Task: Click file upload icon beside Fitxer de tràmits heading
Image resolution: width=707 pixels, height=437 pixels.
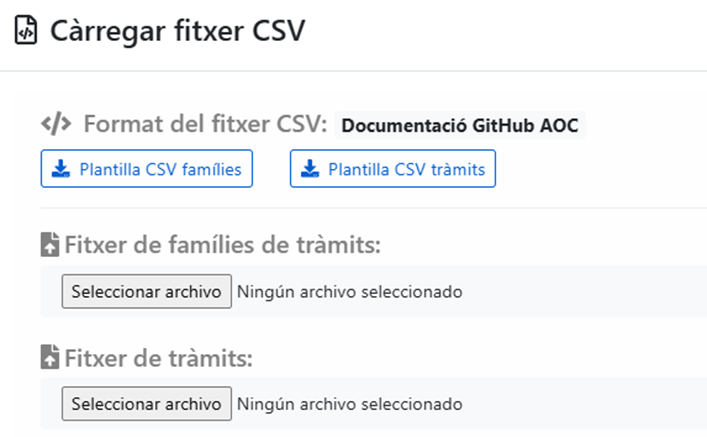Action: 50,357
